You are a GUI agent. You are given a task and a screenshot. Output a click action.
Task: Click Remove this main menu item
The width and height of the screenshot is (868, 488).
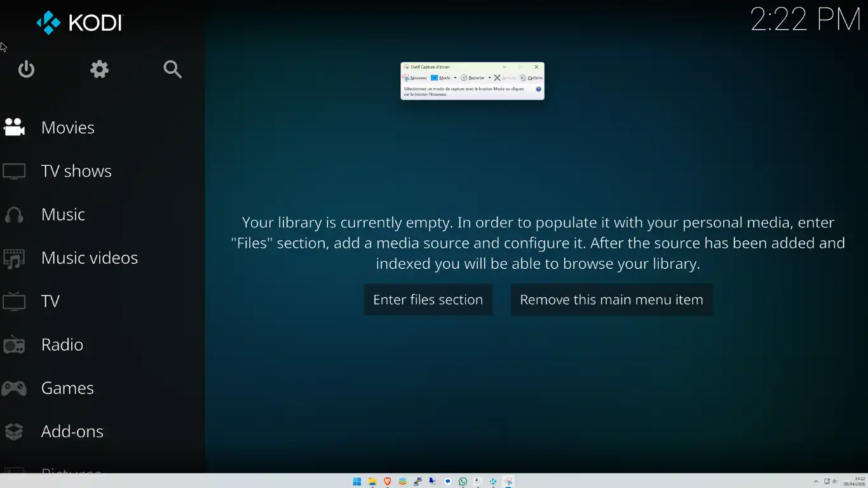click(x=611, y=300)
